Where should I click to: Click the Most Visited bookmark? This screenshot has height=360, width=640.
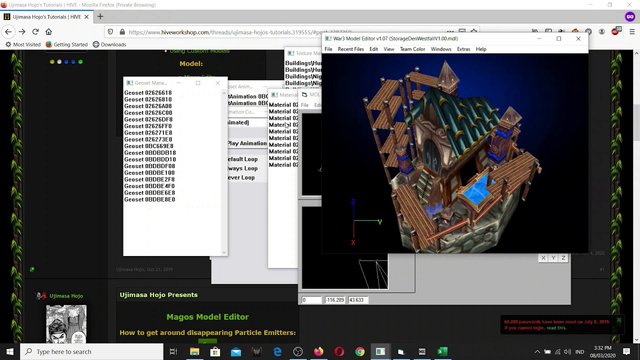(x=23, y=44)
